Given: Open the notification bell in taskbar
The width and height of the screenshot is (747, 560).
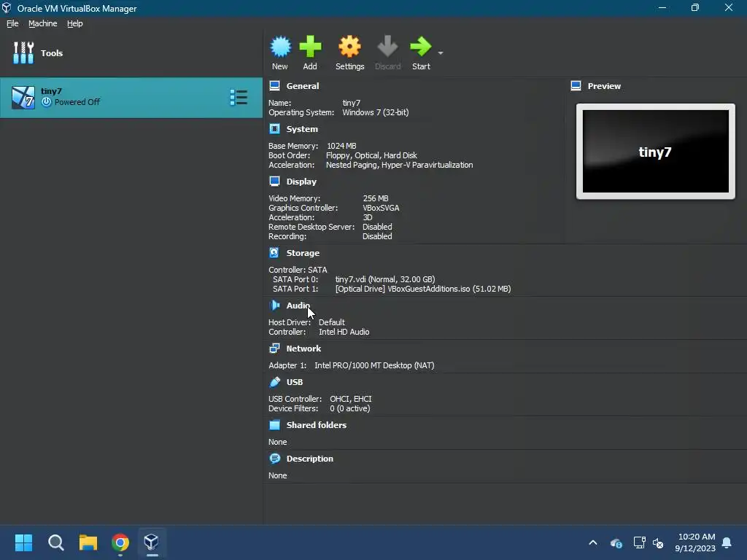Looking at the screenshot, I should point(727,542).
